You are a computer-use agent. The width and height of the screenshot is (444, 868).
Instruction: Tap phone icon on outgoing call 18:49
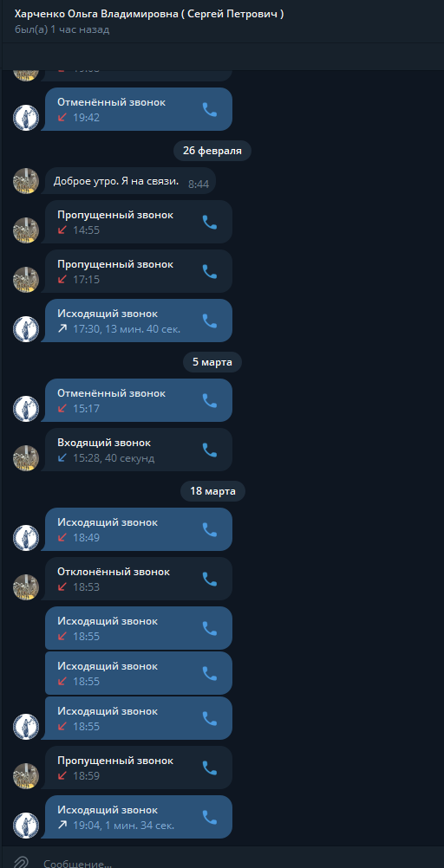click(210, 530)
